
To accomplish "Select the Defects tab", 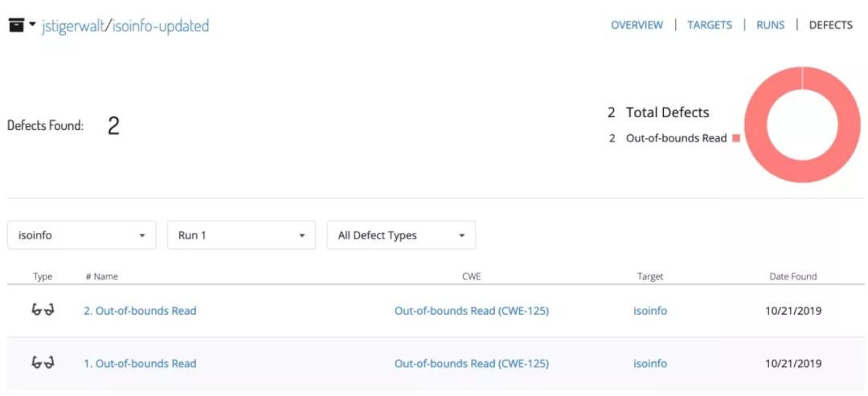I will click(x=830, y=25).
